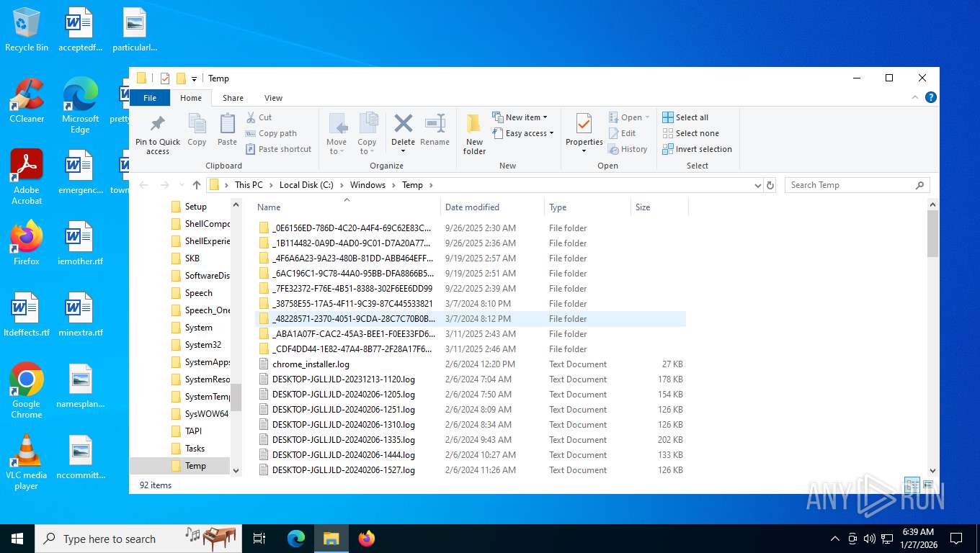
Task: Click the Task View taskbar icon
Action: click(259, 539)
